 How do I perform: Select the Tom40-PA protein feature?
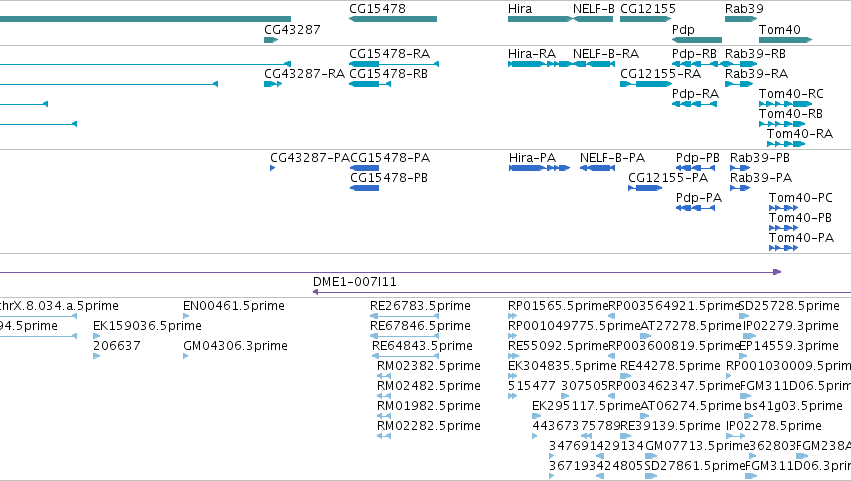tap(783, 249)
